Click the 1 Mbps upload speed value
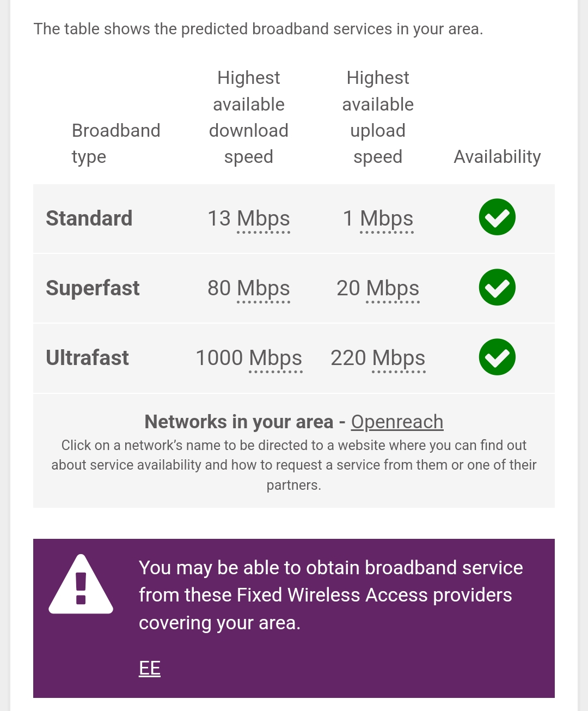This screenshot has width=588, height=711. pos(378,218)
